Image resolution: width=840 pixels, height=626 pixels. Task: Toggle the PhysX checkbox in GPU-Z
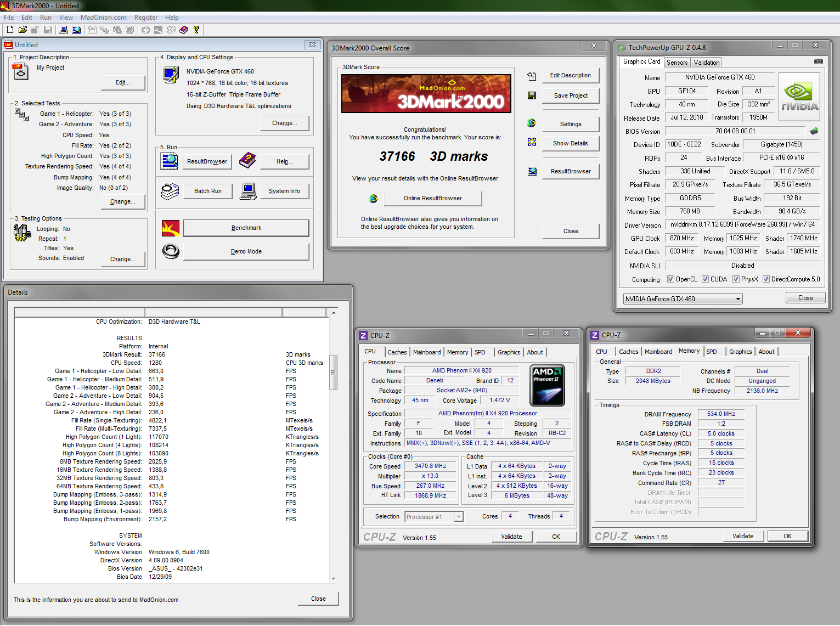tap(736, 279)
